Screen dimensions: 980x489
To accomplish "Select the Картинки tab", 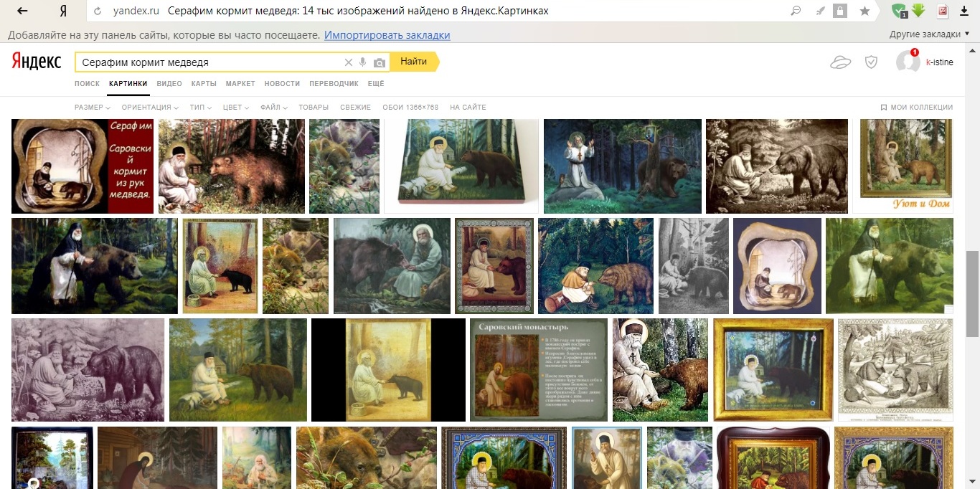I will click(128, 84).
